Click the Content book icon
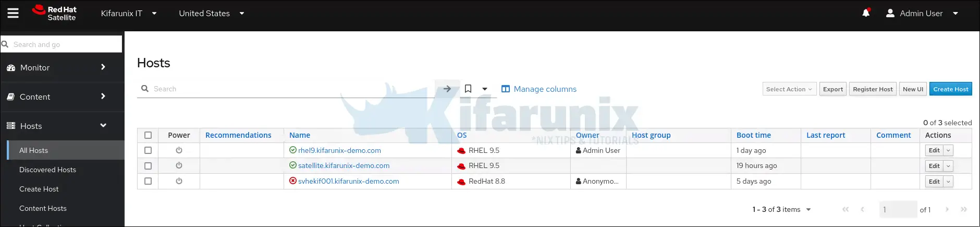The image size is (980, 227). click(10, 97)
